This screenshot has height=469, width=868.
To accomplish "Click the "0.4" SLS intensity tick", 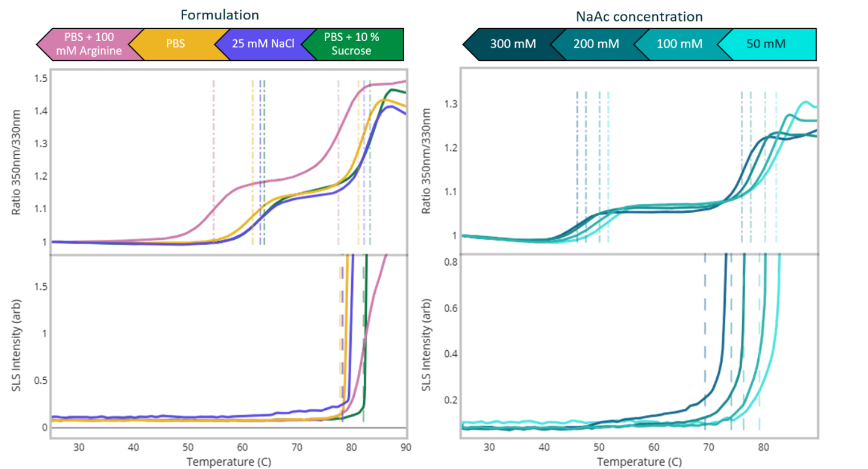I will point(451,354).
